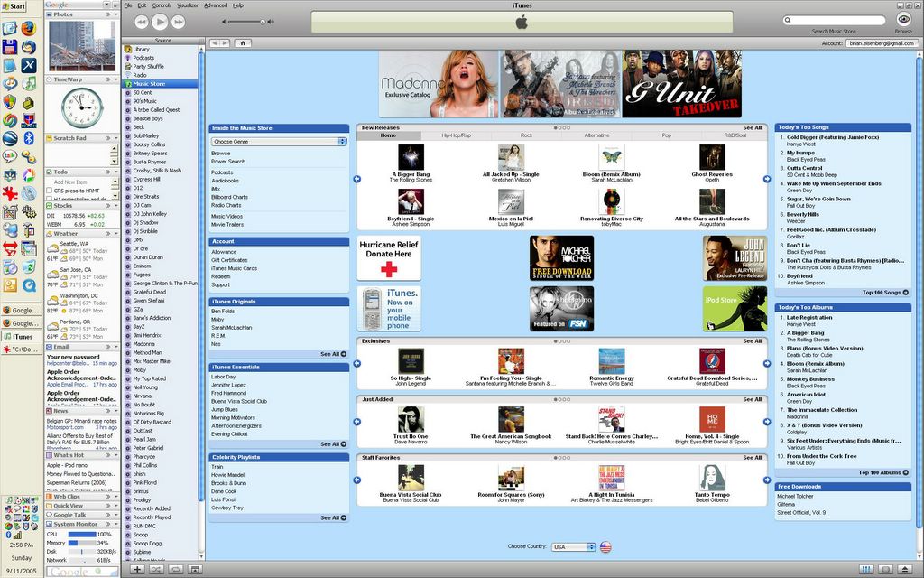
Task: Click the rewind button in iTunes
Action: pos(142,22)
